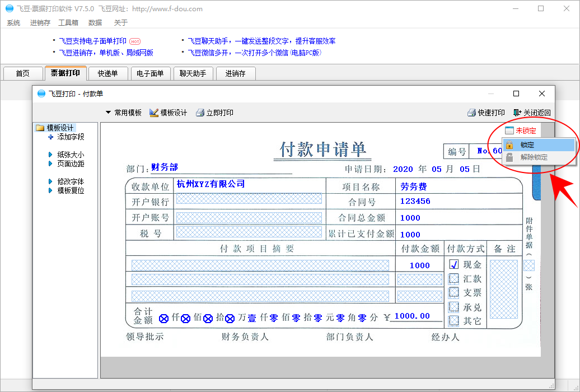Click the 关闭返回 exit door icon
The width and height of the screenshot is (580, 392).
click(x=517, y=113)
